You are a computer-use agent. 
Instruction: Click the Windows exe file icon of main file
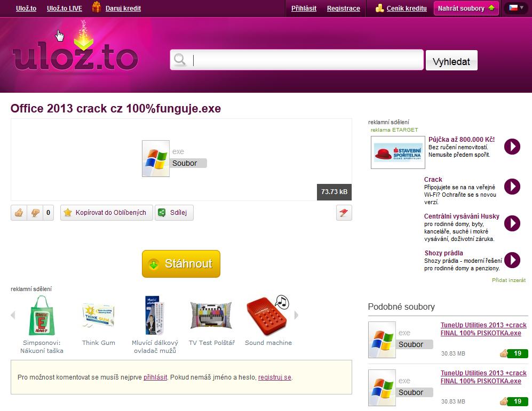point(156,158)
